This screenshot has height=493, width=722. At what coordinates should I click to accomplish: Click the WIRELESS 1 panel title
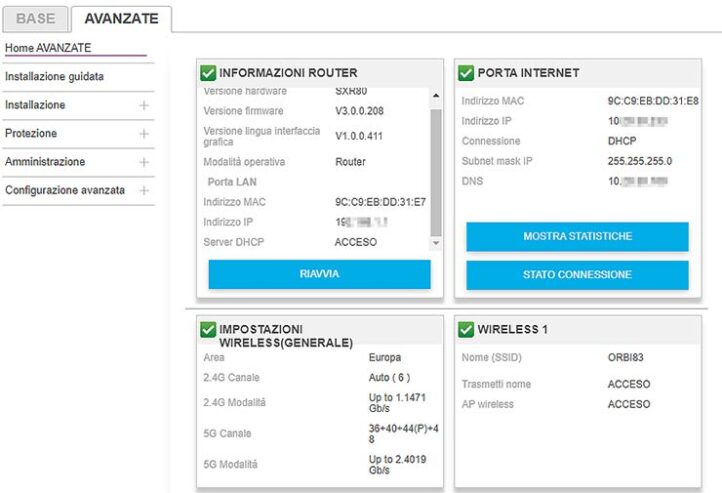pos(512,329)
